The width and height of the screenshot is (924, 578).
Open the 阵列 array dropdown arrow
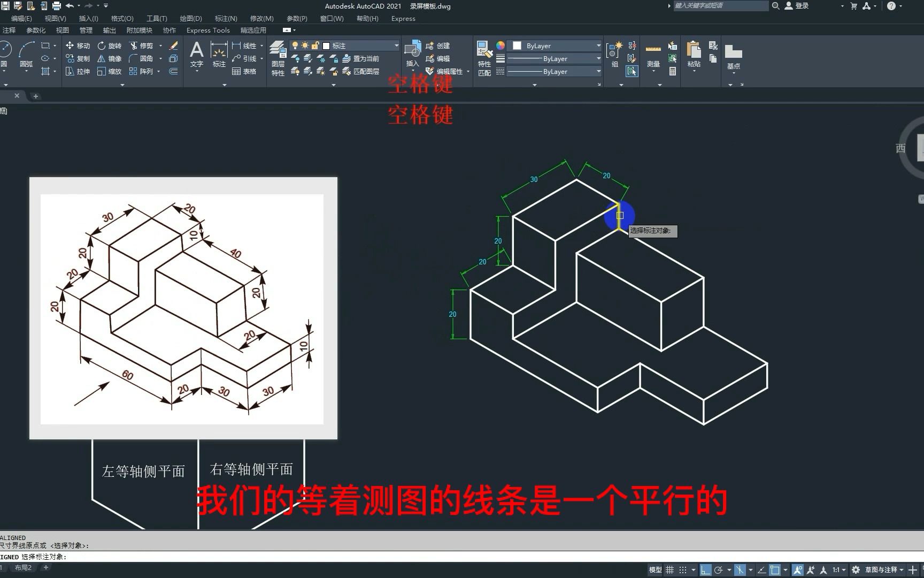(x=158, y=71)
